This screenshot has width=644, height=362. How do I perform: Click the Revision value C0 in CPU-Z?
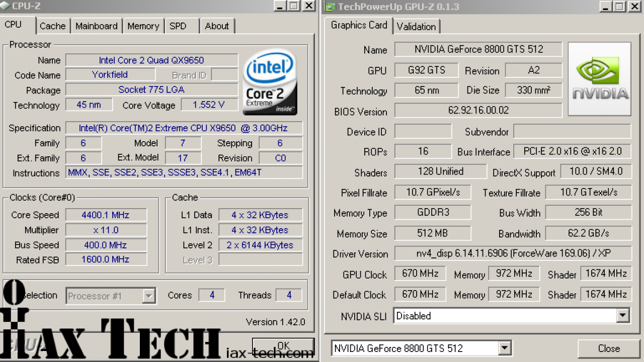(x=281, y=158)
